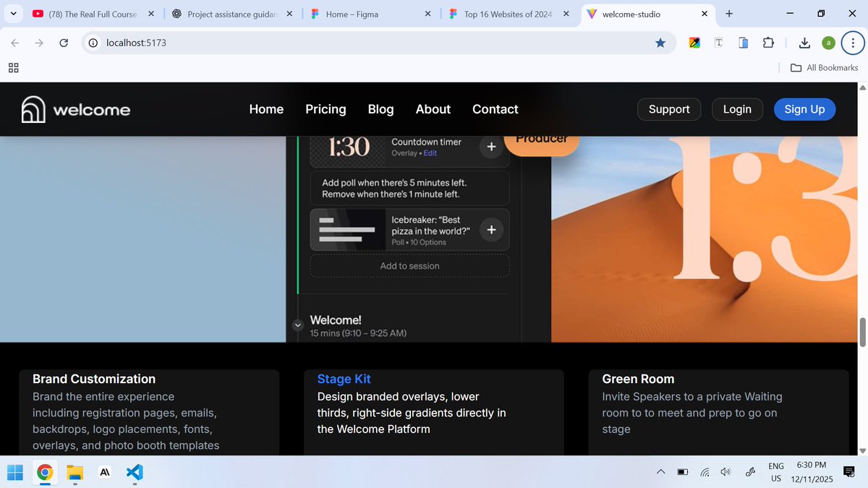Open the volume icon in the system tray
Image resolution: width=868 pixels, height=488 pixels.
pos(726,472)
